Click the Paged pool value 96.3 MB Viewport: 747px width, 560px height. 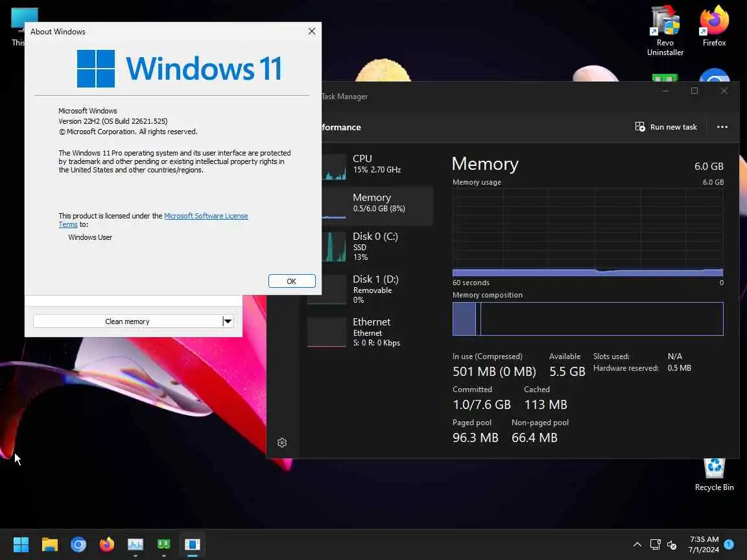475,437
